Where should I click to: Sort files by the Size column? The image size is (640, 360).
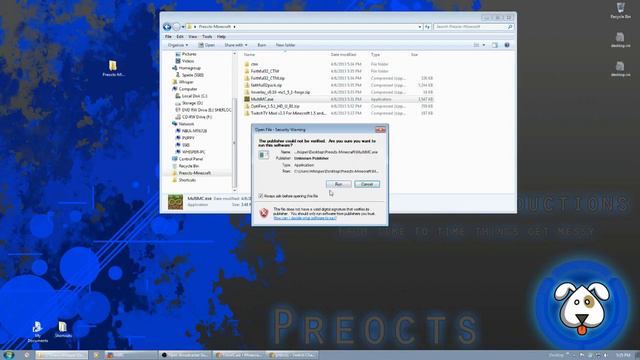tap(414, 55)
